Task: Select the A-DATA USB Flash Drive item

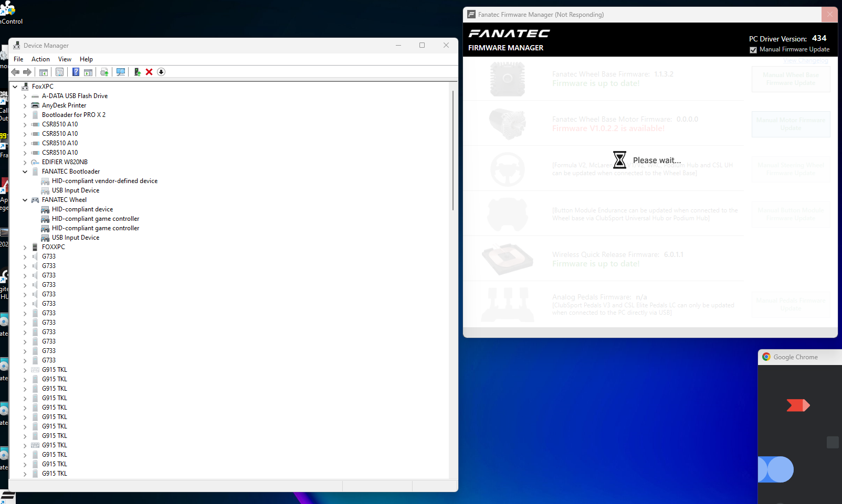Action: (75, 96)
